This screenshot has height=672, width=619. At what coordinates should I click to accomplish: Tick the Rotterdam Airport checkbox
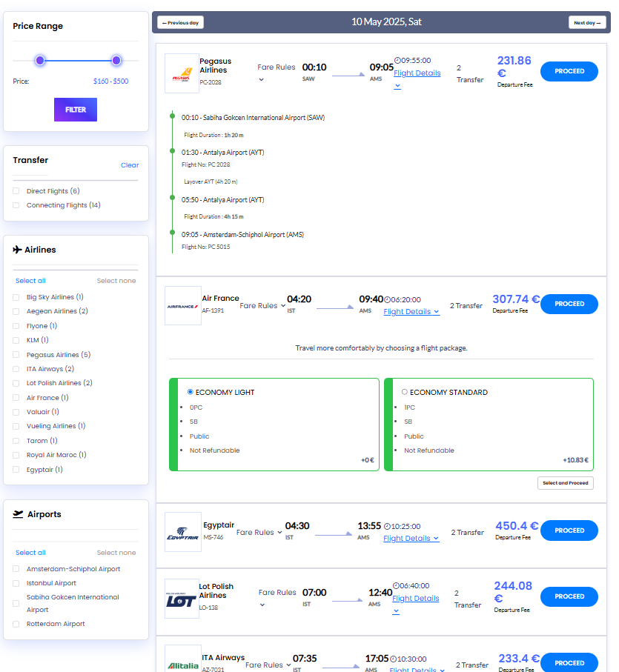pos(16,625)
